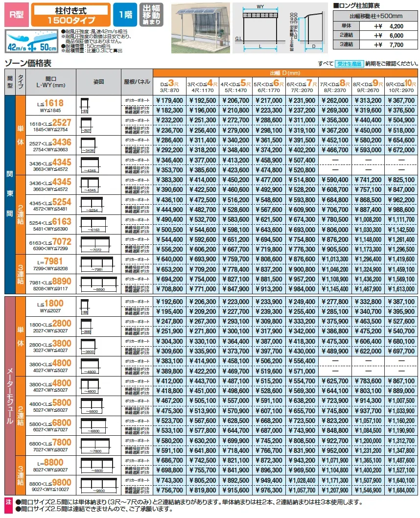Click the 屋根パネル column header
Image resolution: width=420 pixels, height=518 pixels.
137,82
